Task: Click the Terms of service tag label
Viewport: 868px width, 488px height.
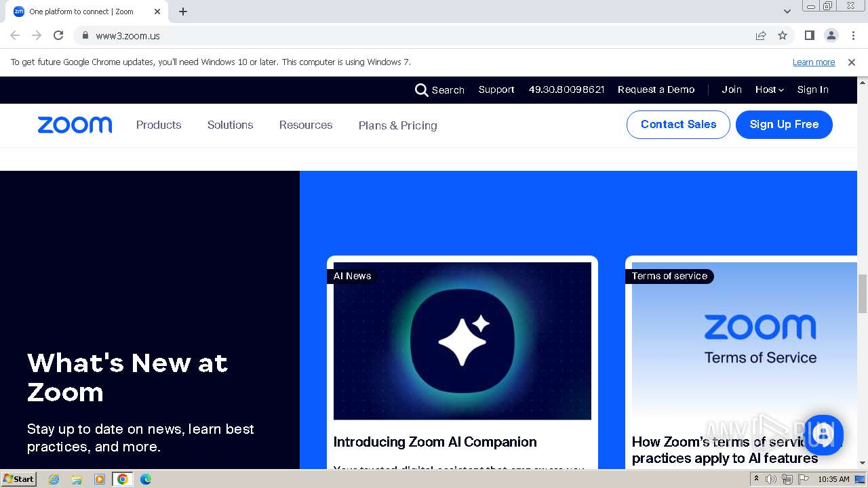Action: point(669,276)
